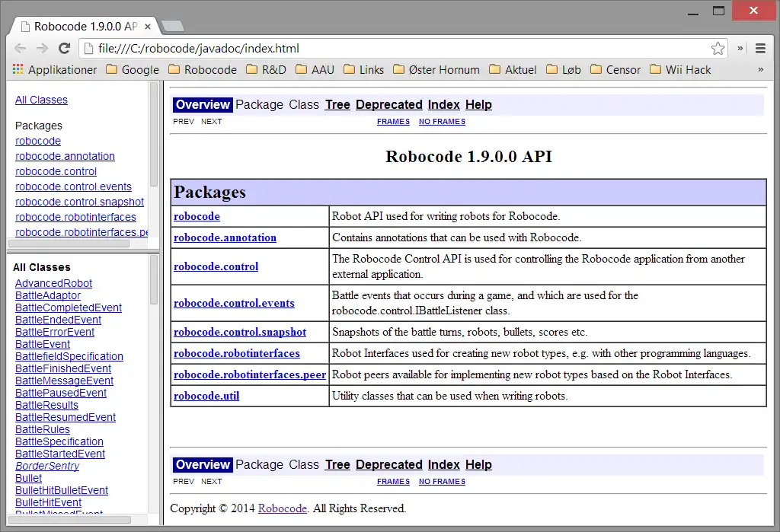Reload the page with the refresh icon
The width and height of the screenshot is (780, 532).
tap(64, 48)
